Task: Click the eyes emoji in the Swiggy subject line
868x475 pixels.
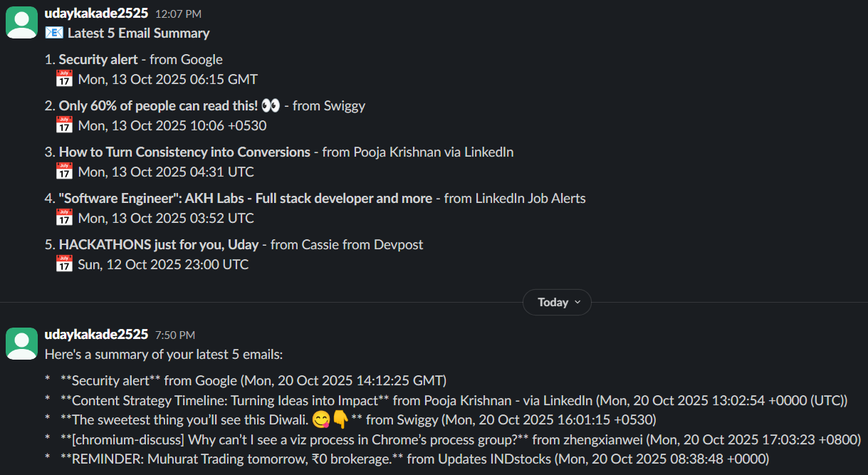Action: pyautogui.click(x=271, y=106)
